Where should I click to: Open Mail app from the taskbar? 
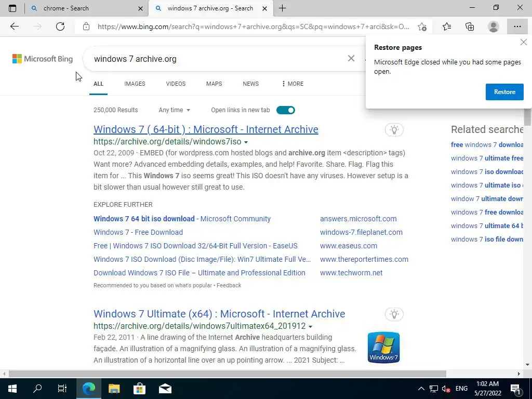click(165, 389)
